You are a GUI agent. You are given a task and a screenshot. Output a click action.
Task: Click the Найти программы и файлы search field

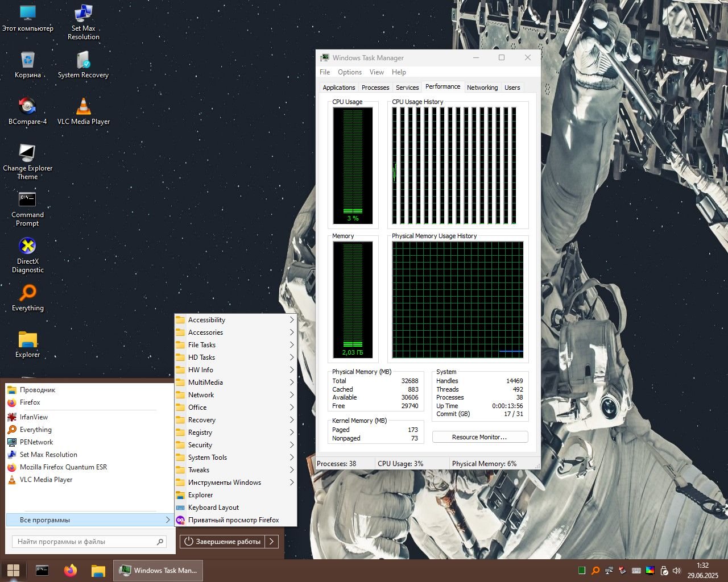84,542
